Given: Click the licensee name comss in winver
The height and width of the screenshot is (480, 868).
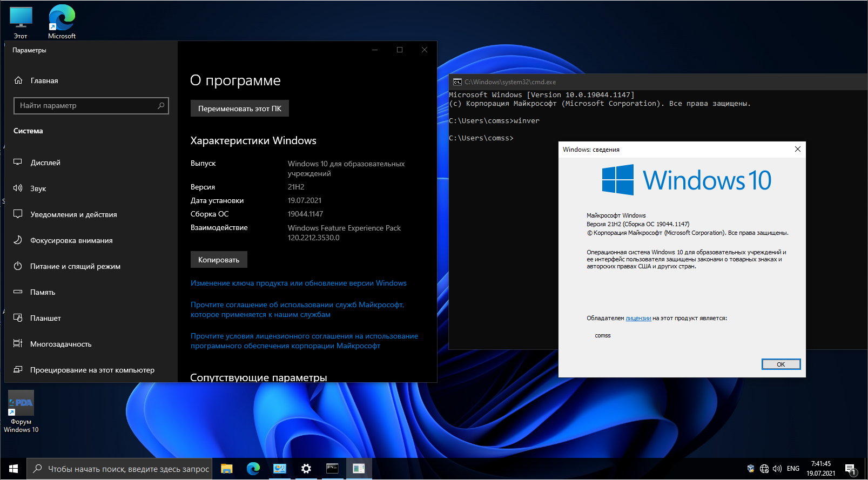Looking at the screenshot, I should (x=603, y=336).
